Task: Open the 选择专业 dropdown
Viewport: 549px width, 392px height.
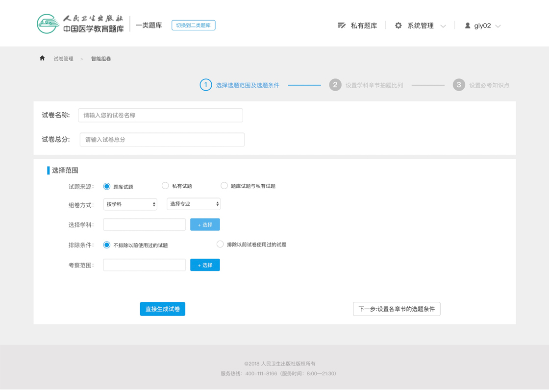Action: (x=194, y=204)
